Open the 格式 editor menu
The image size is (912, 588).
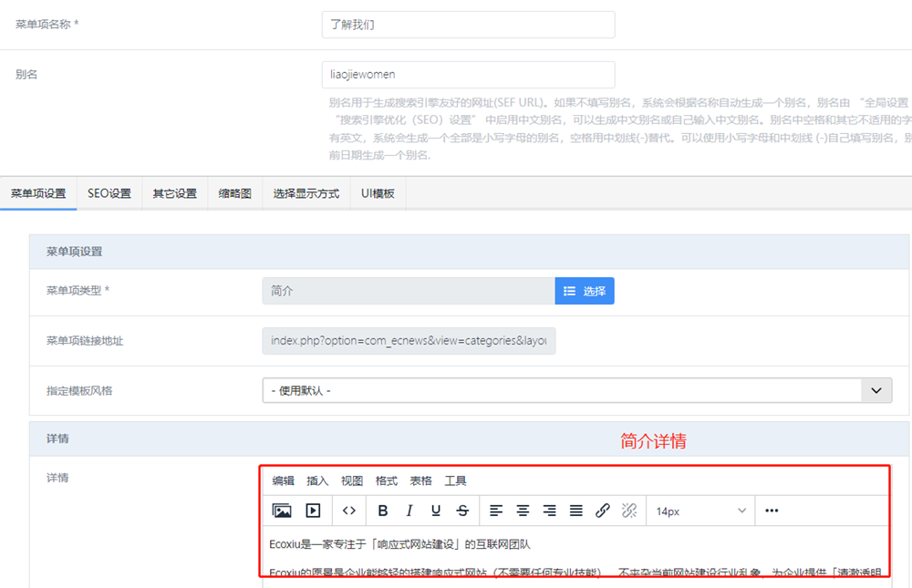(x=386, y=480)
